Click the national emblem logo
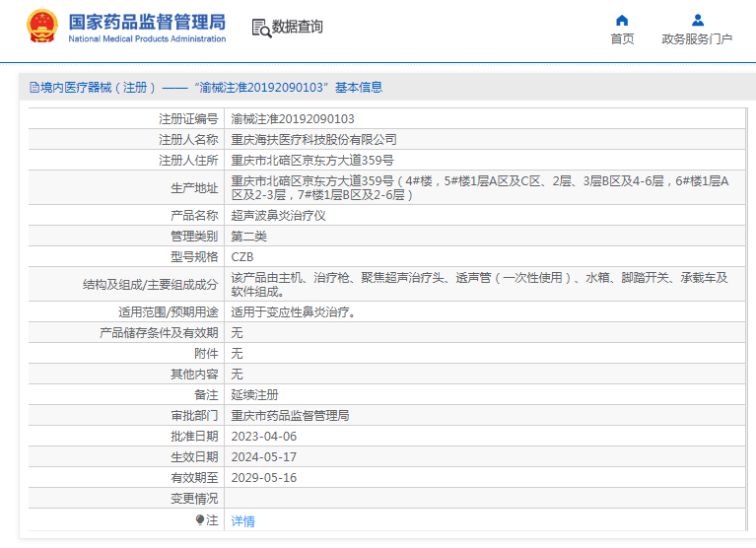The image size is (756, 548). tap(42, 26)
